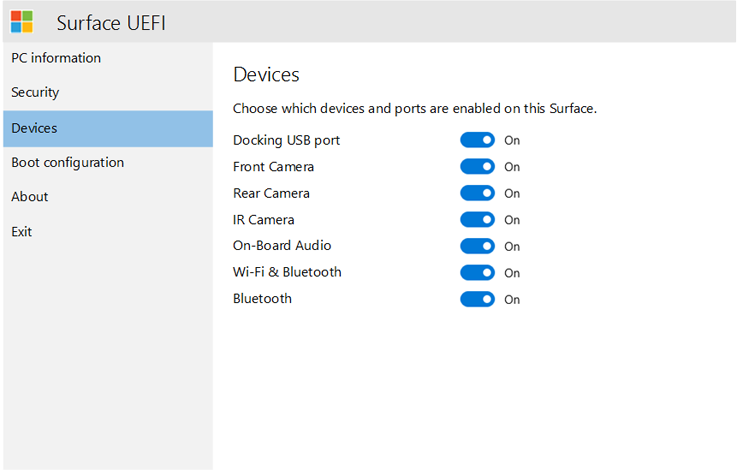Disable the Docking USB port switch
The image size is (737, 470).
pyautogui.click(x=477, y=140)
